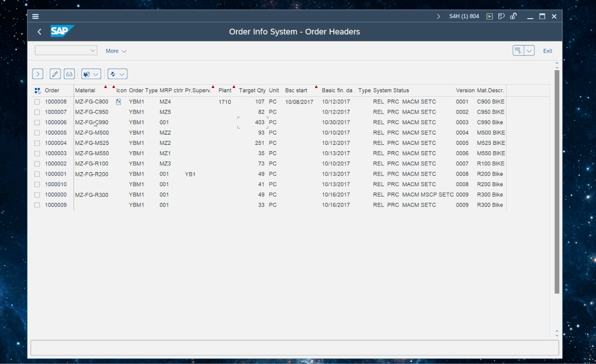
Task: Click order number 1000009
Action: click(x=56, y=205)
